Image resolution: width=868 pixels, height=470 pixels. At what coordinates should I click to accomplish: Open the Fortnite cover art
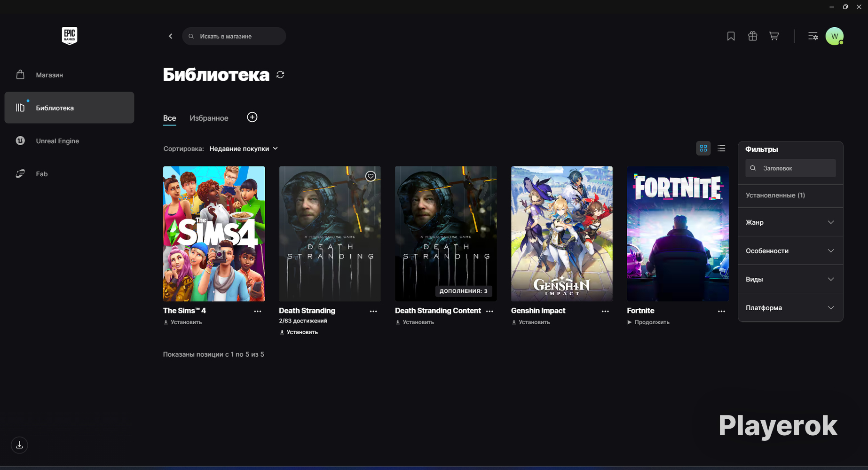pyautogui.click(x=678, y=234)
